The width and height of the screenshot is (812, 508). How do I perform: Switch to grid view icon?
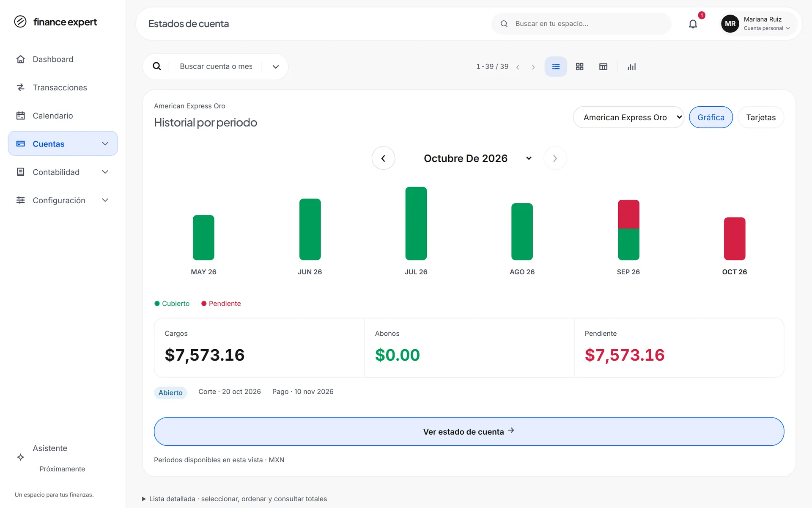(579, 66)
